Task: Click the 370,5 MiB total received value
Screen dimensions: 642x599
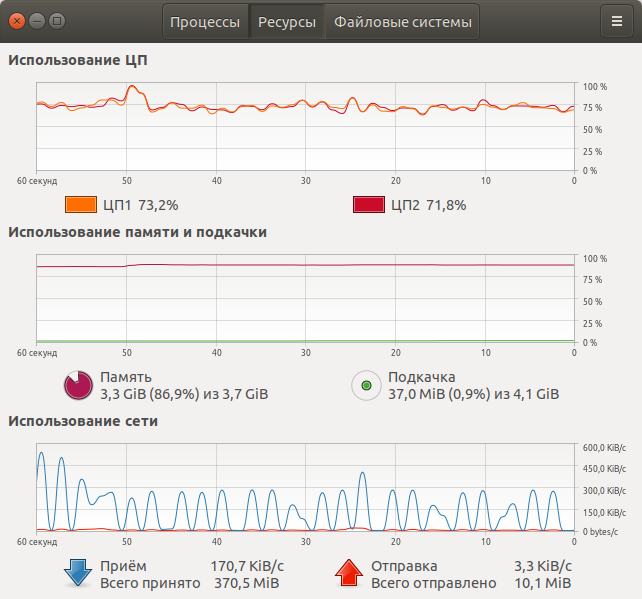Action: (x=247, y=583)
